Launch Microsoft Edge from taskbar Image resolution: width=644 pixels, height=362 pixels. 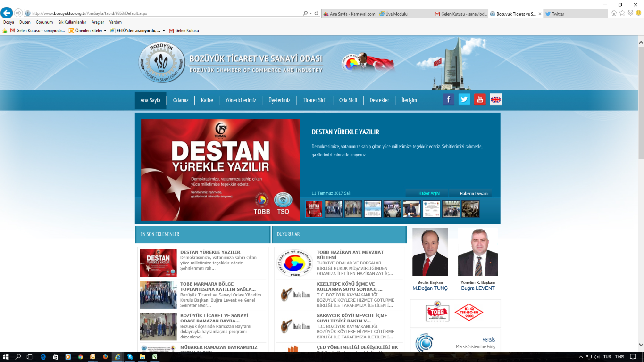click(43, 357)
